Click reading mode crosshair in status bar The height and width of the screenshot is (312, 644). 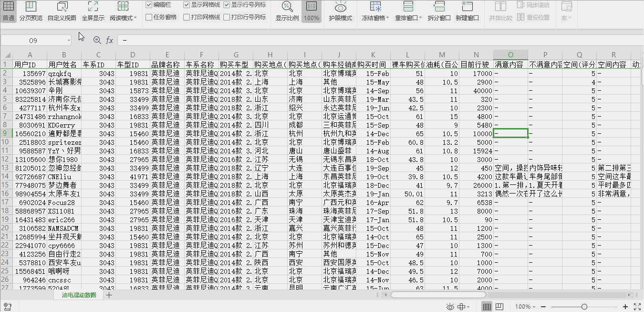pyautogui.click(x=461, y=307)
